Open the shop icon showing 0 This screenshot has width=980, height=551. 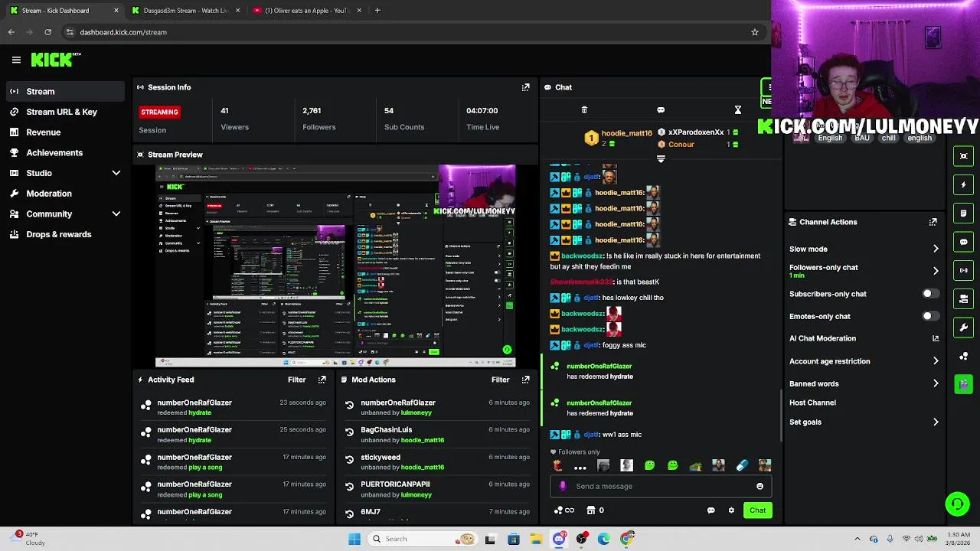[x=596, y=510]
